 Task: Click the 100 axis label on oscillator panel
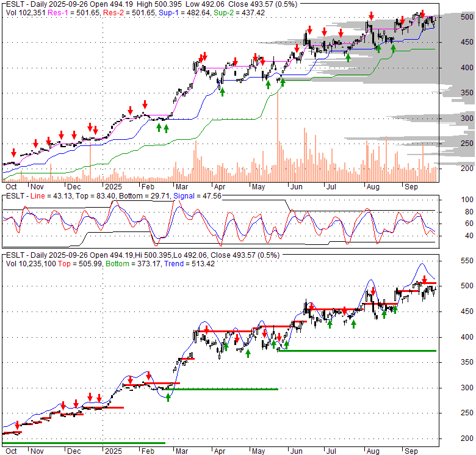click(x=467, y=200)
